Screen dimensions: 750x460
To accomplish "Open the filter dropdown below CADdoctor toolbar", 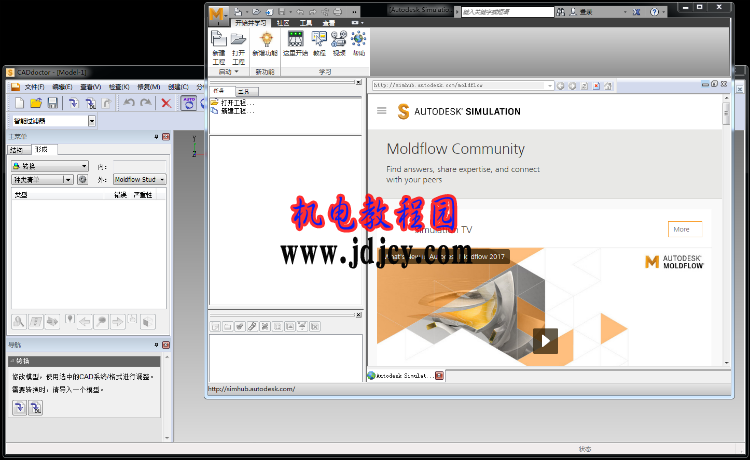I will click(x=92, y=121).
